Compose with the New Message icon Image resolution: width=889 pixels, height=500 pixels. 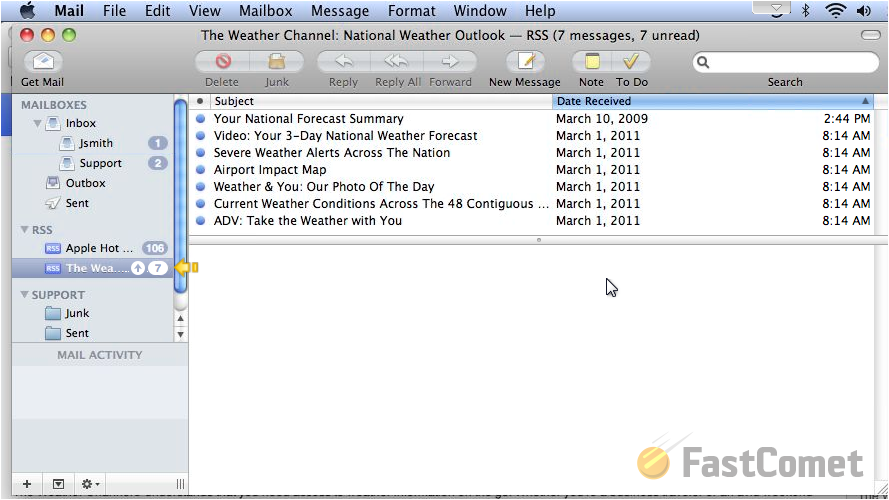[x=526, y=61]
